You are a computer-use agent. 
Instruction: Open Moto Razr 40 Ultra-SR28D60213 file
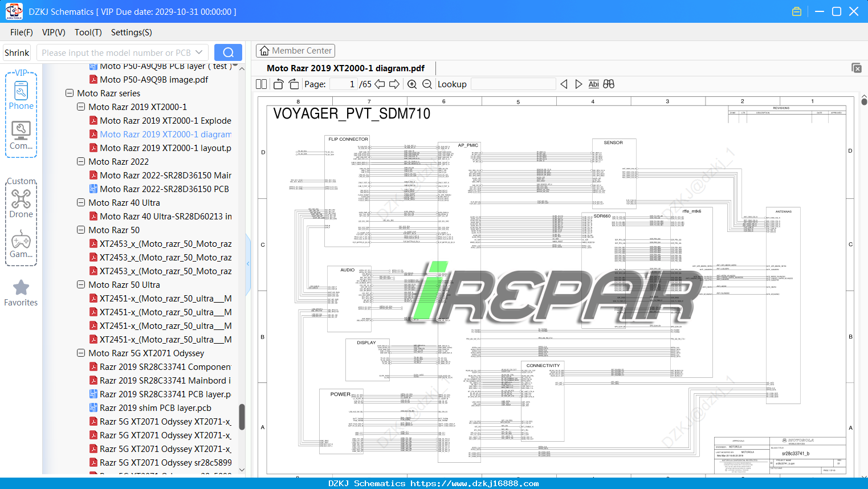tap(160, 216)
